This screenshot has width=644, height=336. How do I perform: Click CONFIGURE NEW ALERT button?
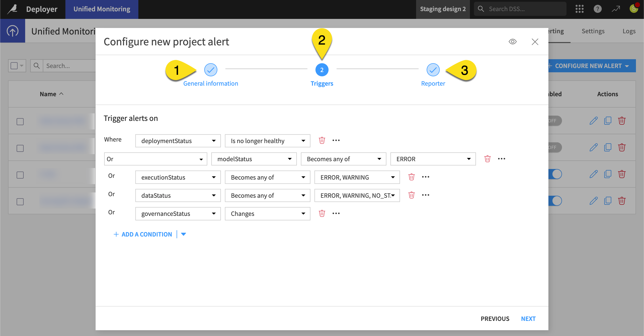point(589,66)
